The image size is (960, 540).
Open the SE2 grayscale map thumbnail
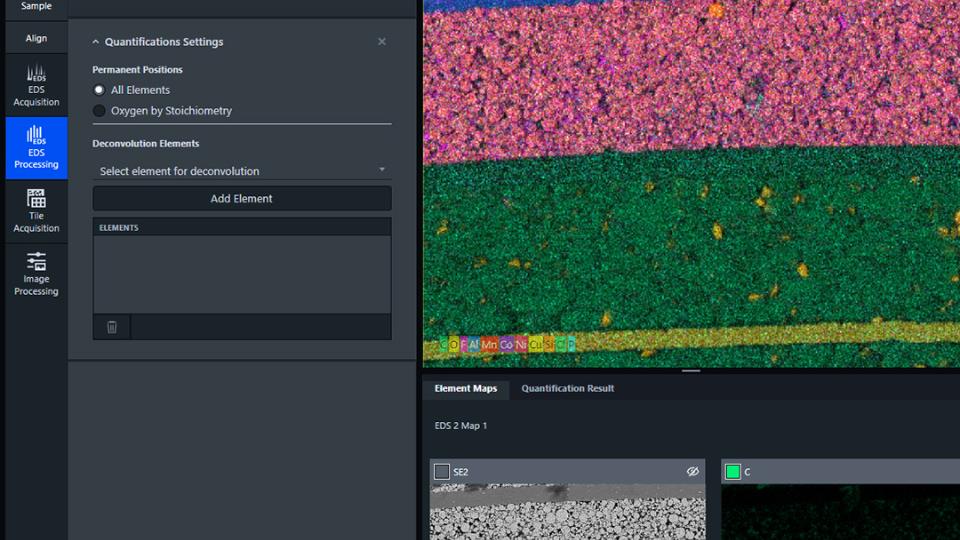pyautogui.click(x=568, y=512)
